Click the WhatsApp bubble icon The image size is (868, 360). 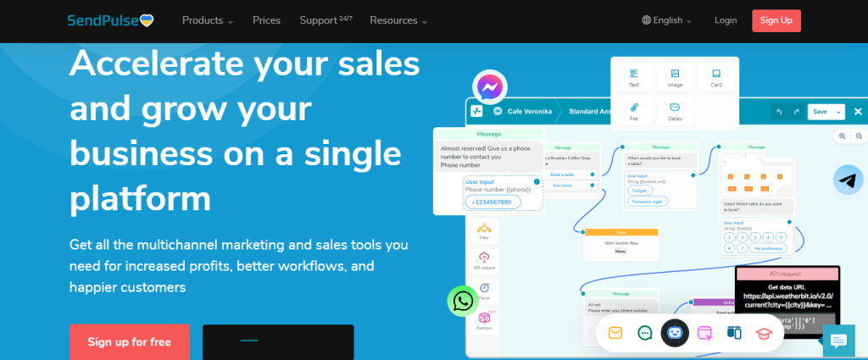[x=463, y=302]
